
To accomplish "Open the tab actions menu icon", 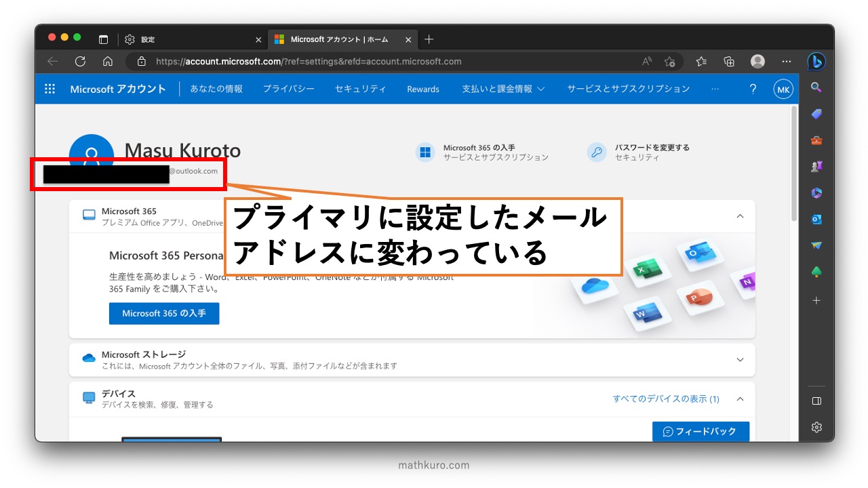I will [x=103, y=39].
